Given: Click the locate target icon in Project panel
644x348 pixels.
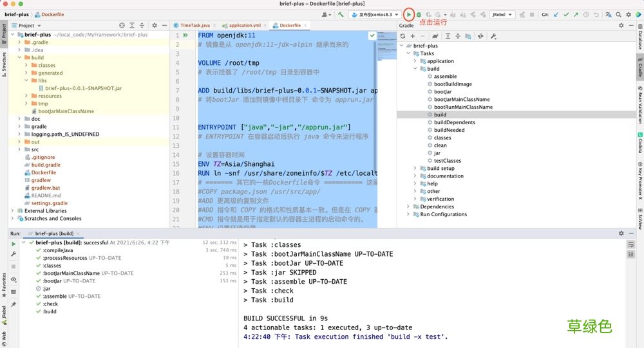Looking at the screenshot, I should pyautogui.click(x=122, y=26).
